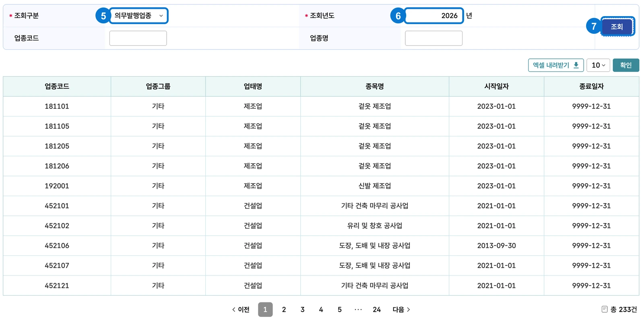The image size is (644, 325).
Task: Click the total count 총 233건 text
Action: (623, 310)
